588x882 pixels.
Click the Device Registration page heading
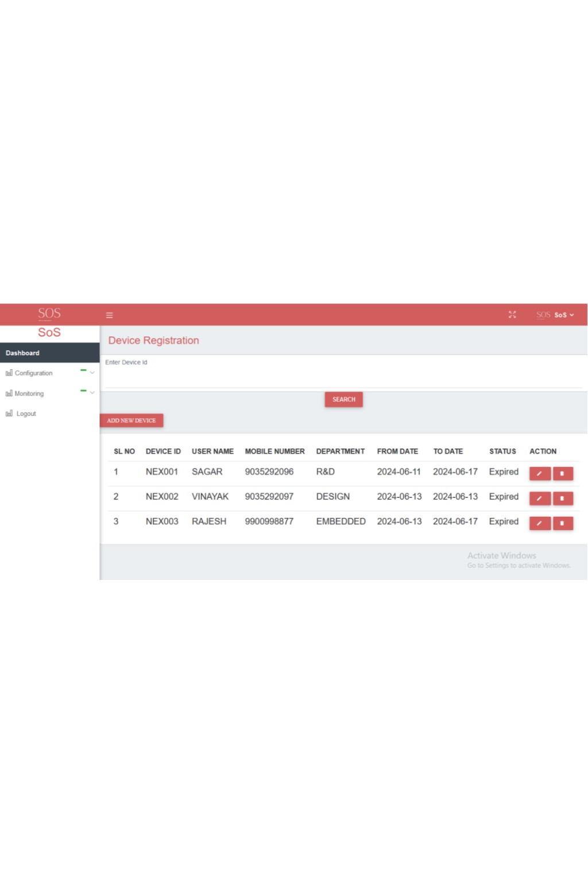point(153,341)
